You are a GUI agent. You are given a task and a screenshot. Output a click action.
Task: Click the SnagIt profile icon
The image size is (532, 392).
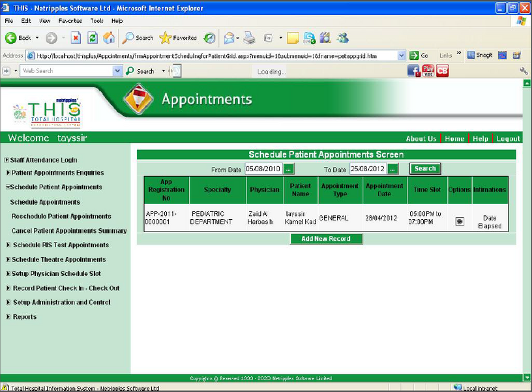pos(517,55)
